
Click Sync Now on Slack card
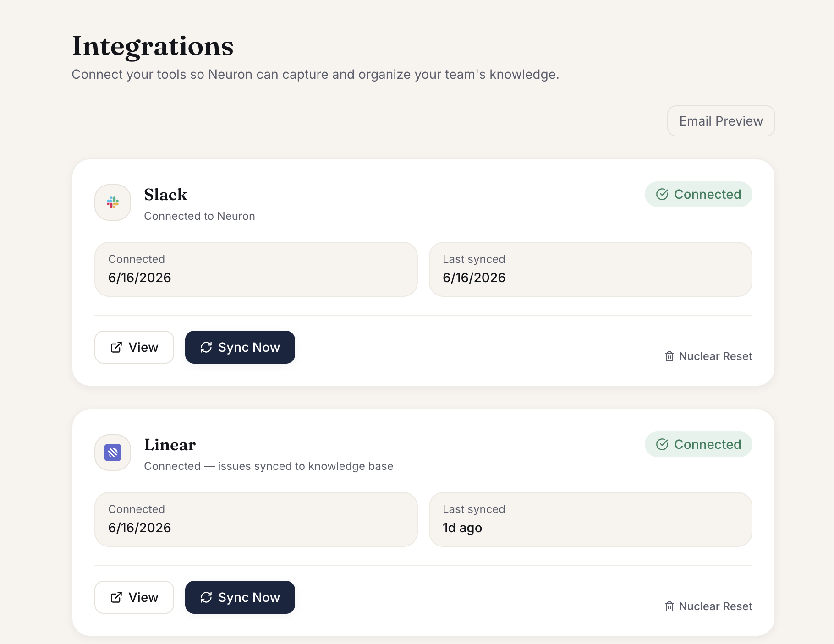240,347
